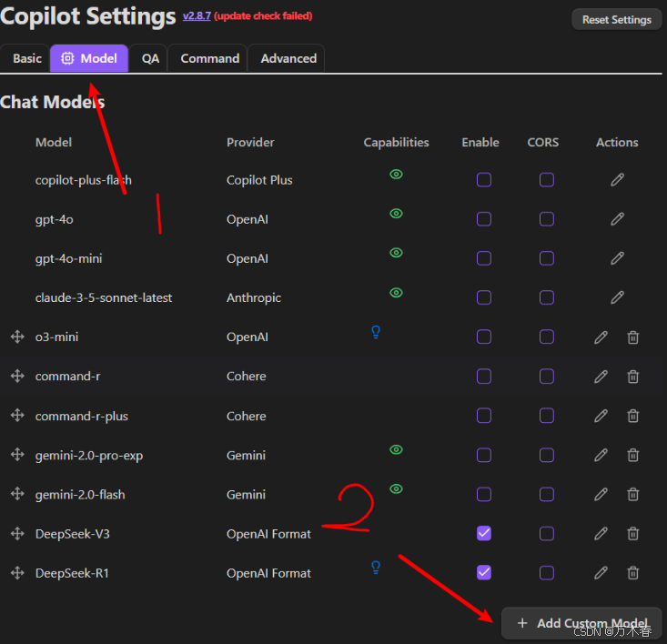Edit the o3-mini model entry
The width and height of the screenshot is (667, 644).
[601, 337]
